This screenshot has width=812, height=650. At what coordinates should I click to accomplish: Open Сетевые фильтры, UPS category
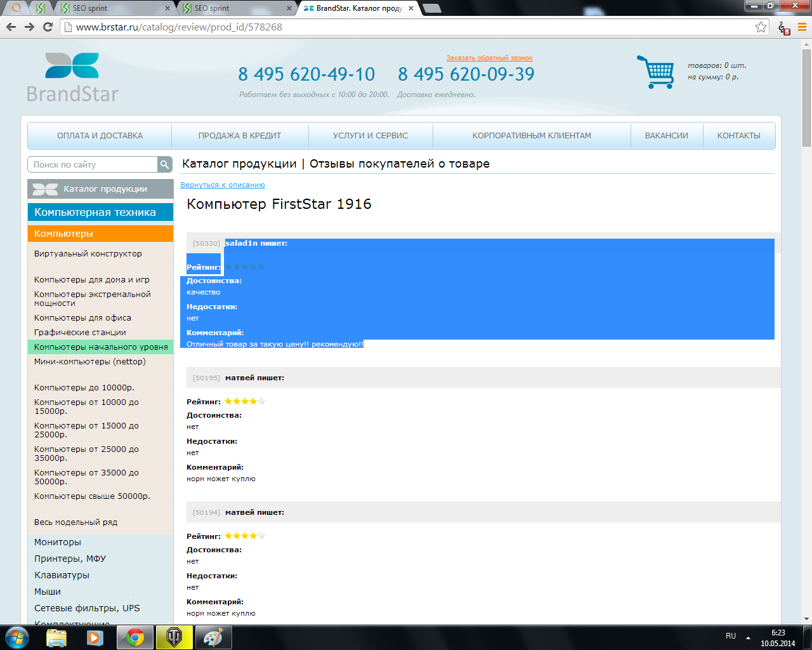pyautogui.click(x=87, y=608)
